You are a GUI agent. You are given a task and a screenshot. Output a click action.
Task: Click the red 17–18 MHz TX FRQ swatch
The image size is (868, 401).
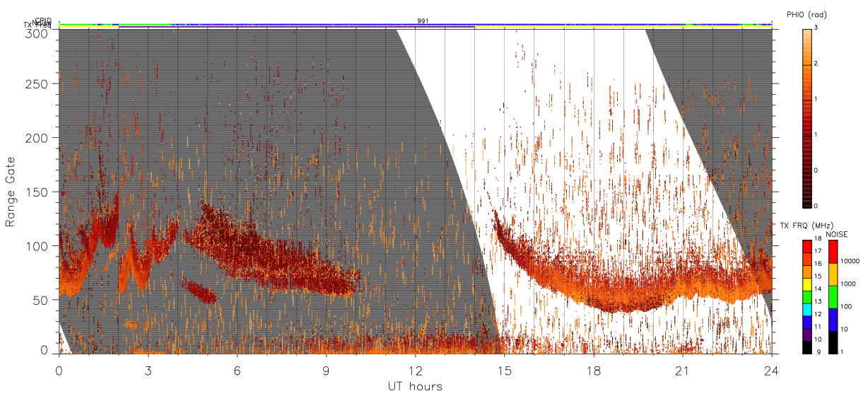(807, 246)
